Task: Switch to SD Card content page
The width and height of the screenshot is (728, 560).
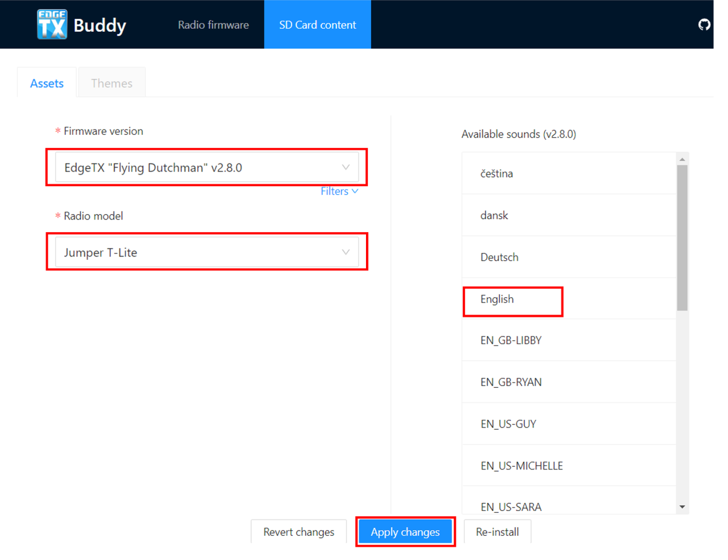Action: pos(318,25)
